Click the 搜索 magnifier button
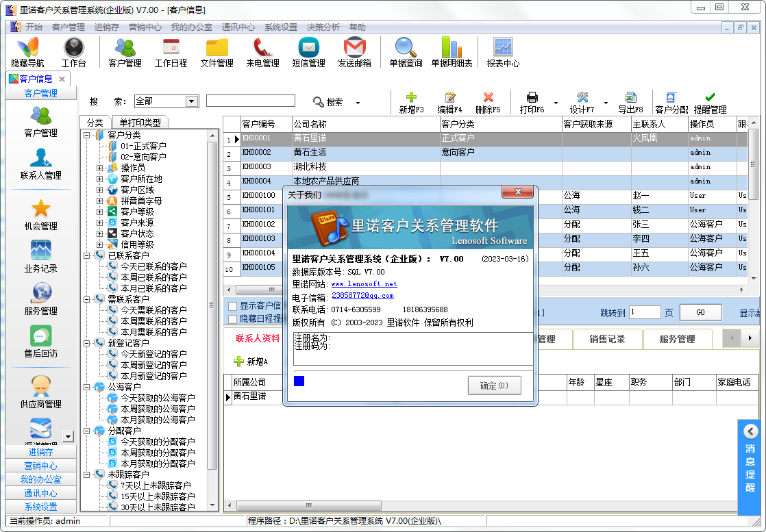 pos(328,102)
